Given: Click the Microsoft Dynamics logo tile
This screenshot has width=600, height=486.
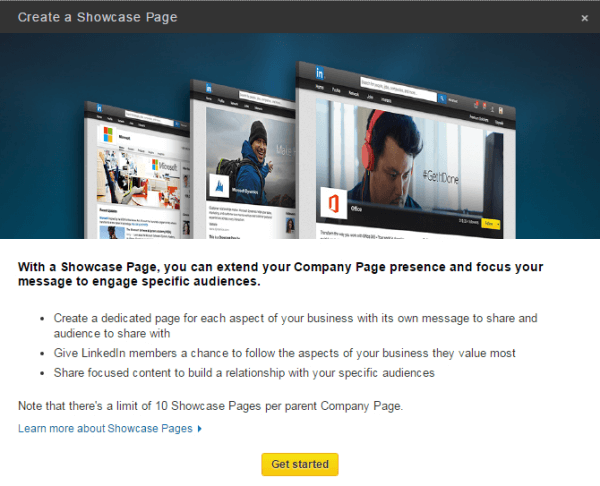Looking at the screenshot, I should 219,186.
